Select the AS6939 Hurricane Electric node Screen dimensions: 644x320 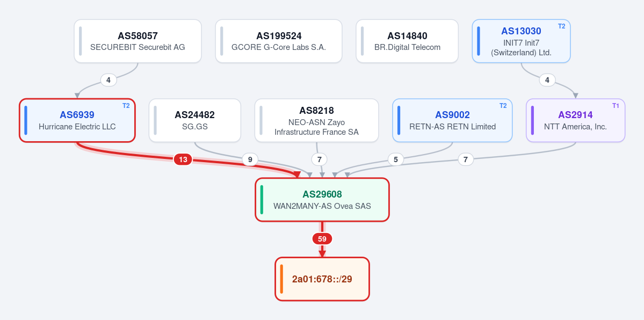point(77,120)
